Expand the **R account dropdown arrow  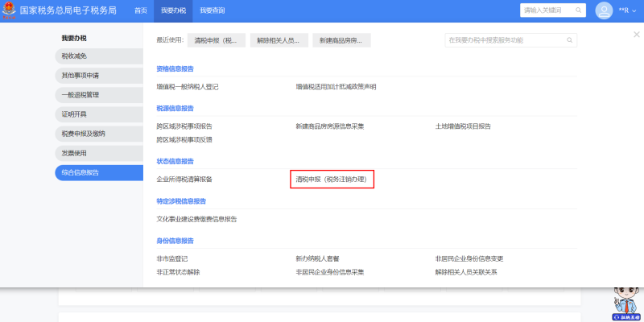point(634,11)
